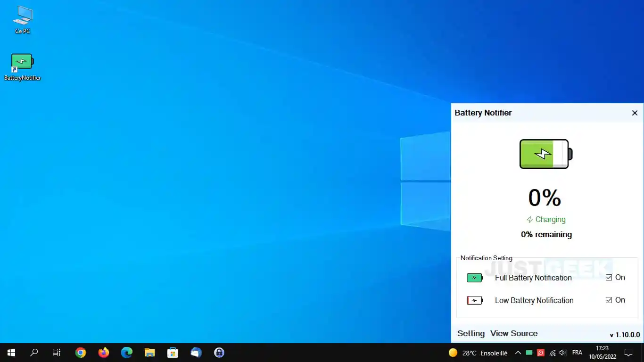Click the View Source link
Screen dimensions: 644x362
pos(514,333)
